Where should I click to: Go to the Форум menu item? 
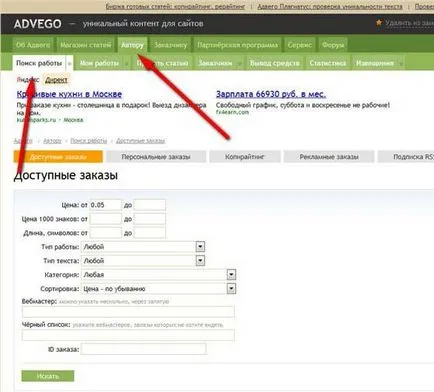(x=333, y=45)
